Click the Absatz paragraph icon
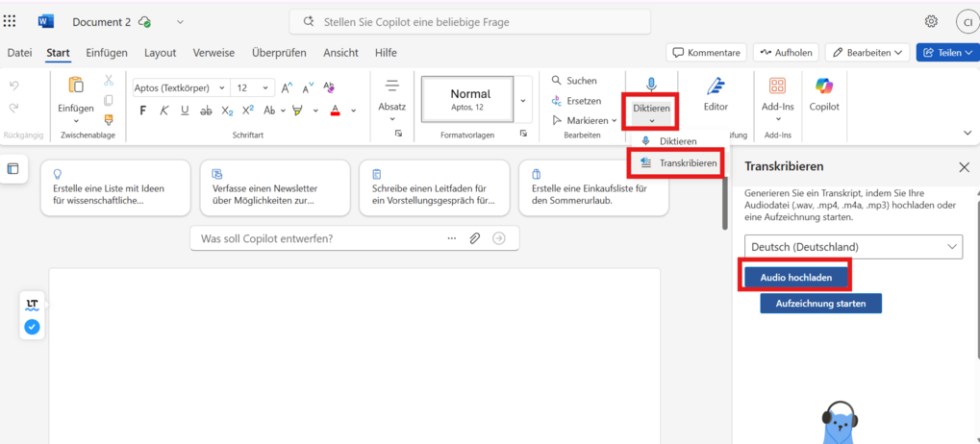Screen dimensions: 980x444 point(391,86)
